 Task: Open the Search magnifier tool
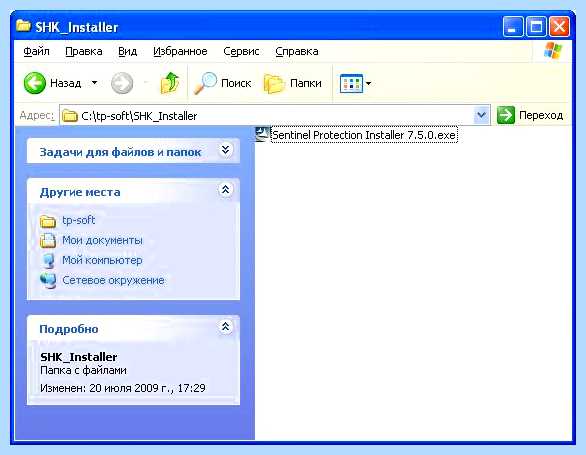(x=205, y=83)
